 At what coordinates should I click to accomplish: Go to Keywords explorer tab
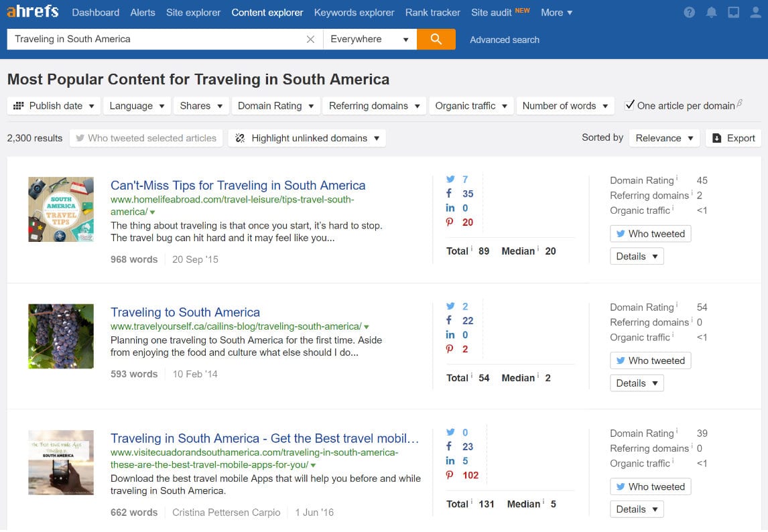pos(354,13)
